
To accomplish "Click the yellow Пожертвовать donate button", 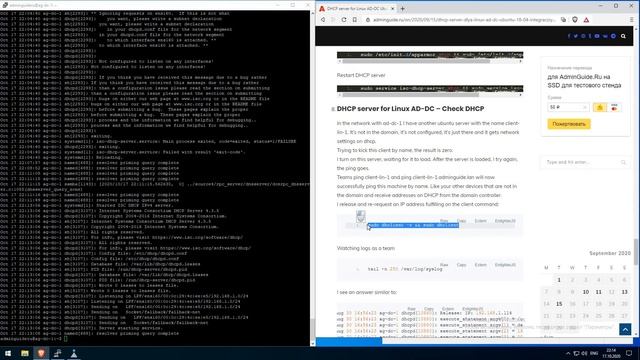I will (569, 124).
